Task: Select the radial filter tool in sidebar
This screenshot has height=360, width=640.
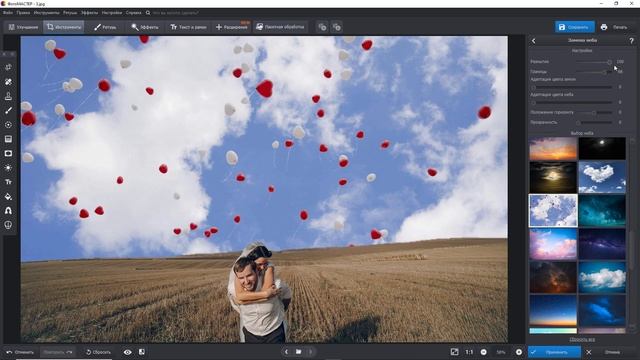Action: (x=8, y=124)
